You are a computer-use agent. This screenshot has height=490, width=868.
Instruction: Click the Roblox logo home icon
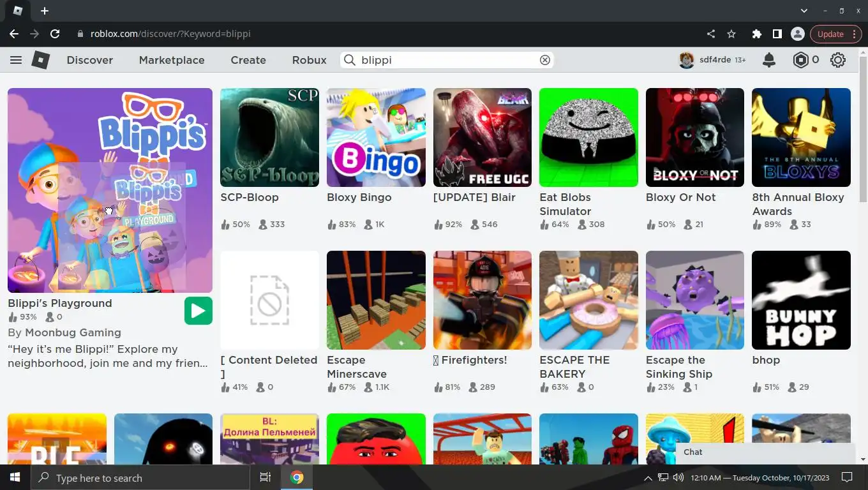pyautogui.click(x=41, y=60)
